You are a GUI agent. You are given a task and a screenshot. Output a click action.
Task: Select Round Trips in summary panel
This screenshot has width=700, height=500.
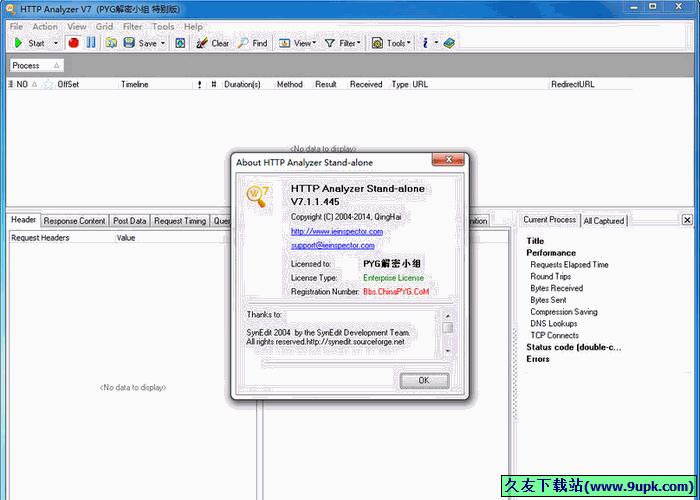pos(550,276)
